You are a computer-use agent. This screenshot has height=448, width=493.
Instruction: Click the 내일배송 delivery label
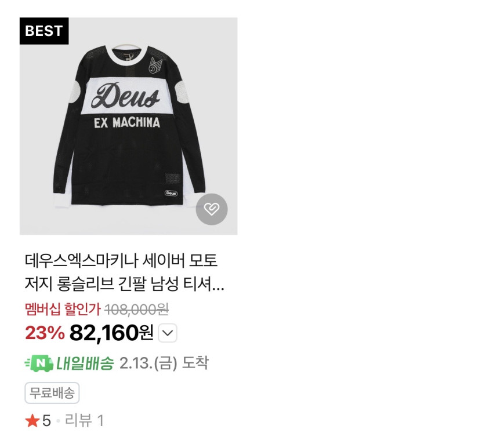coord(85,363)
